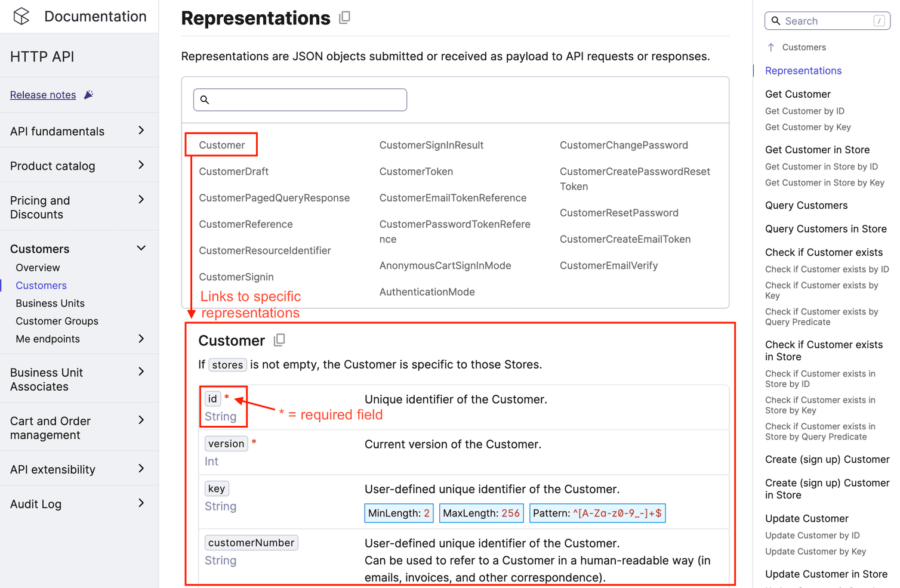This screenshot has width=900, height=588.
Task: Open the CustomerDraft representation
Action: click(234, 171)
